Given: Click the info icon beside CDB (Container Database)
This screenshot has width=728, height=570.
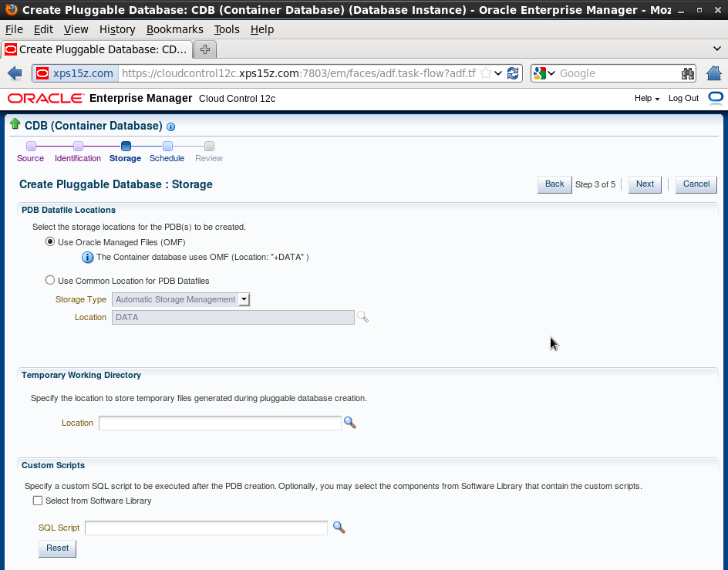Looking at the screenshot, I should (170, 126).
